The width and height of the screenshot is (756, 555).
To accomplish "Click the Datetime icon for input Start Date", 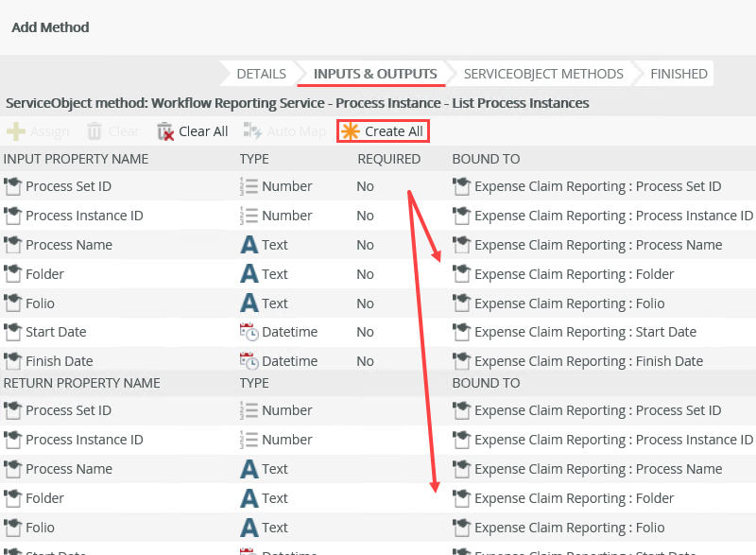I will click(249, 332).
